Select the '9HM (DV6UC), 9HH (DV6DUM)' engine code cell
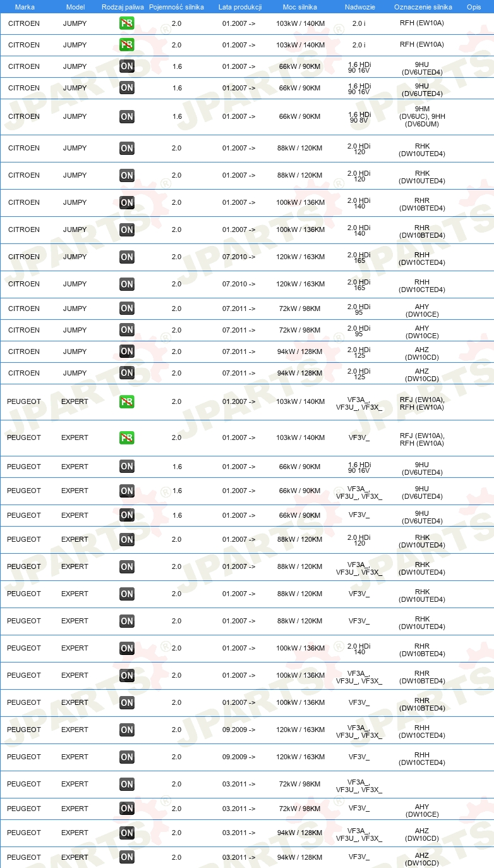 pos(422,116)
